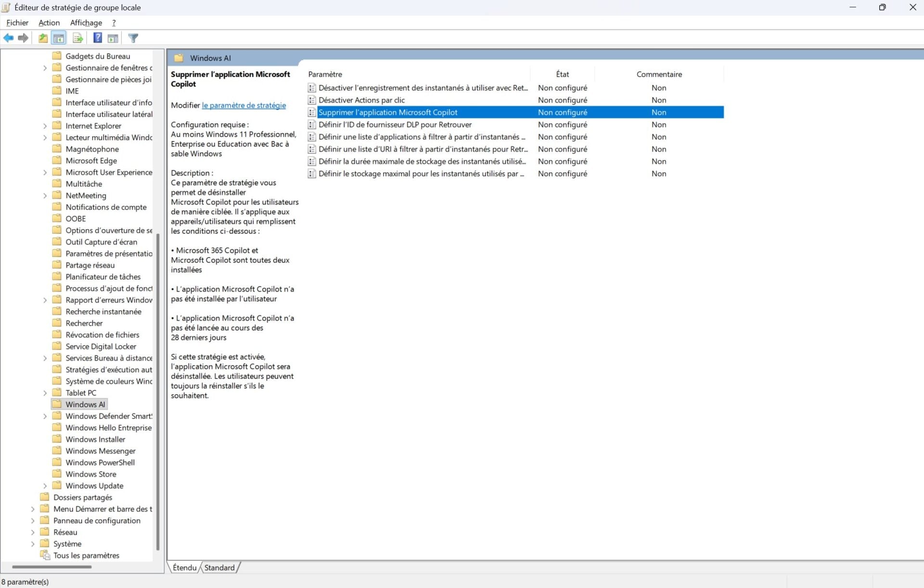Toggle the Show/Hide action pane icon

tap(113, 38)
